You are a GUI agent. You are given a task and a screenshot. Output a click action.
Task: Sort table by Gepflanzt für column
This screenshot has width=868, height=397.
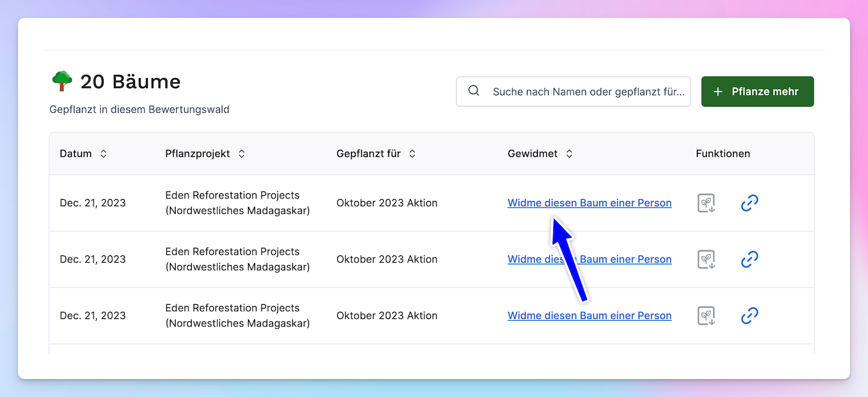pyautogui.click(x=412, y=154)
